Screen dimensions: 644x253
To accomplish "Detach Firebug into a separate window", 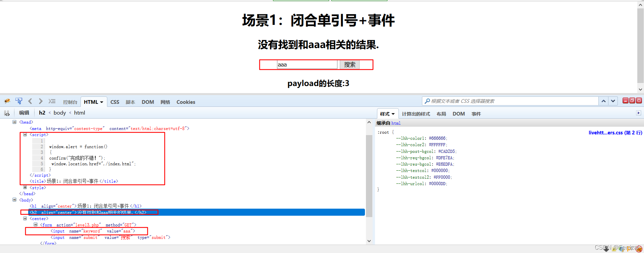I will click(x=632, y=100).
